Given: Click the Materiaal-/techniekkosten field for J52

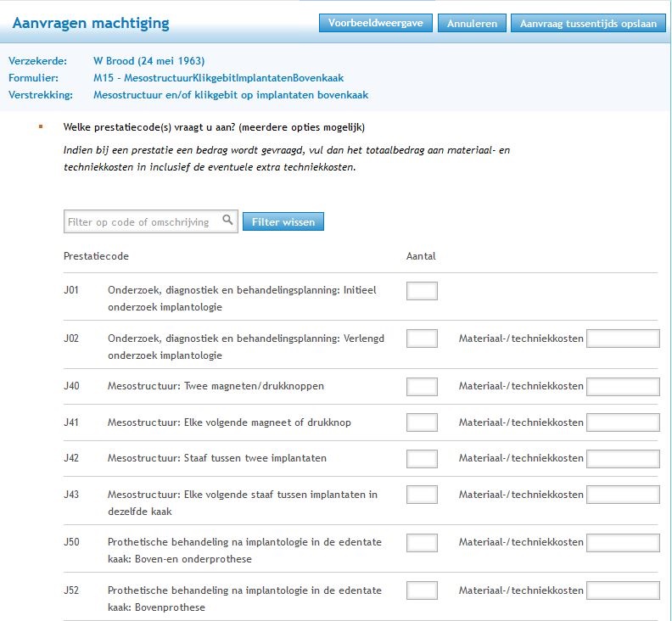Looking at the screenshot, I should [x=623, y=590].
